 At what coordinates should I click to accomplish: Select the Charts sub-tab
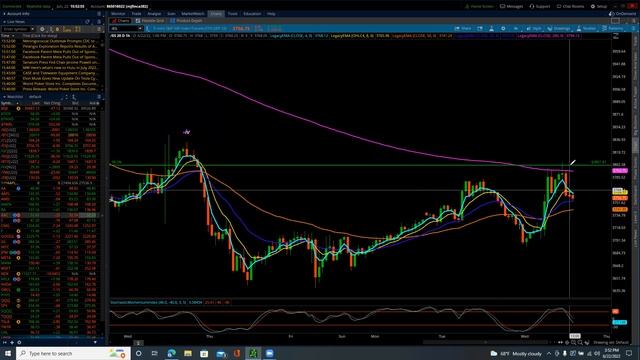[121, 20]
